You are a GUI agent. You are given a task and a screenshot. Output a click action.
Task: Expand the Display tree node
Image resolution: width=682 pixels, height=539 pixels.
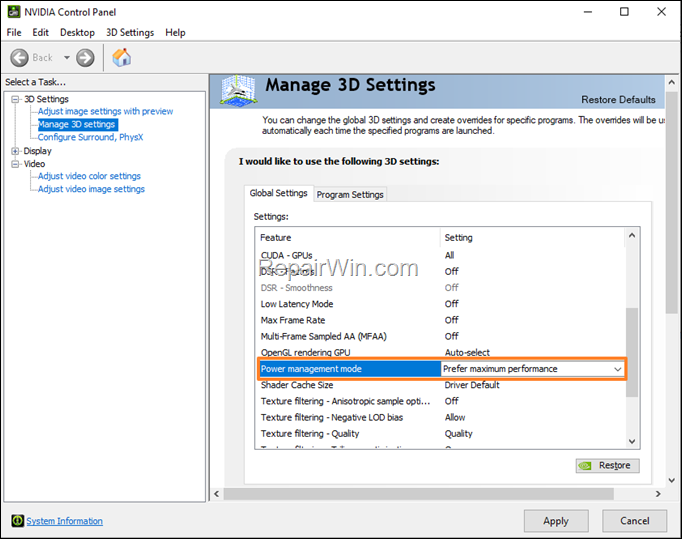[15, 151]
